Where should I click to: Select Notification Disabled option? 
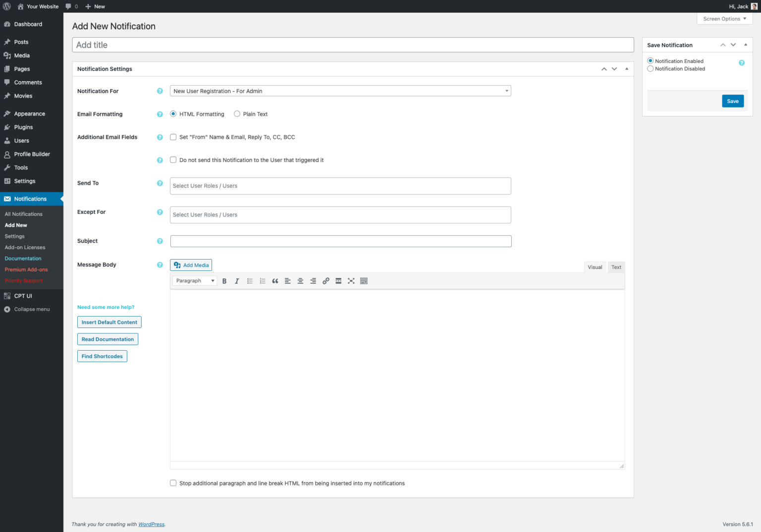tap(650, 68)
